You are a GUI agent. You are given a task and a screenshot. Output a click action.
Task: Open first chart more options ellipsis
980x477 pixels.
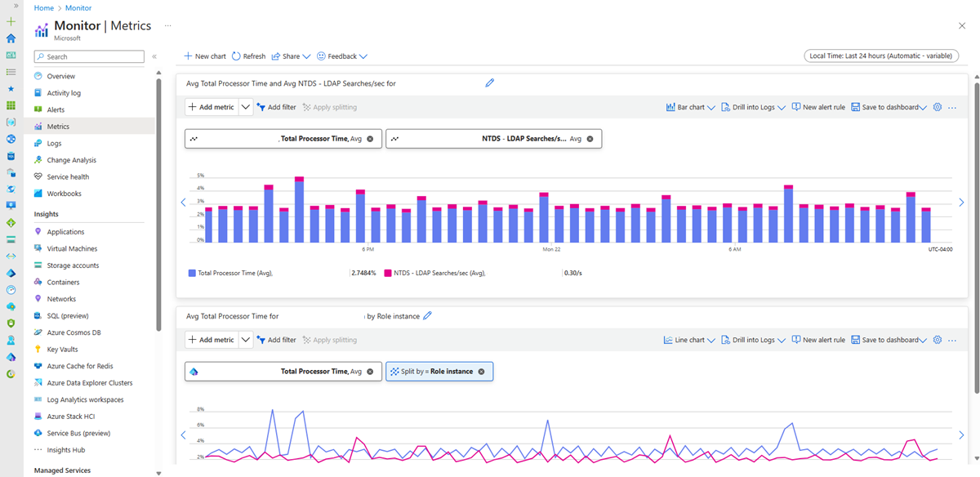[952, 107]
